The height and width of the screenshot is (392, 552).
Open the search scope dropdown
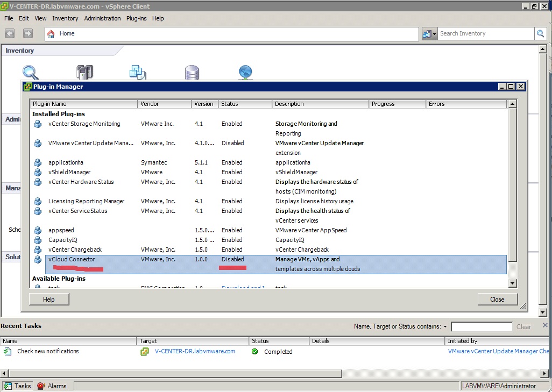[429, 34]
